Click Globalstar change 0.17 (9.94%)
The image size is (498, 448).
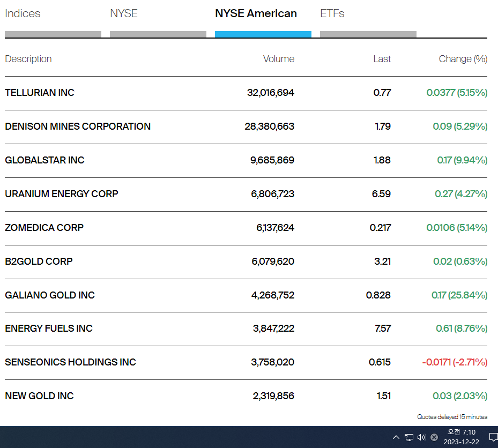tap(462, 160)
